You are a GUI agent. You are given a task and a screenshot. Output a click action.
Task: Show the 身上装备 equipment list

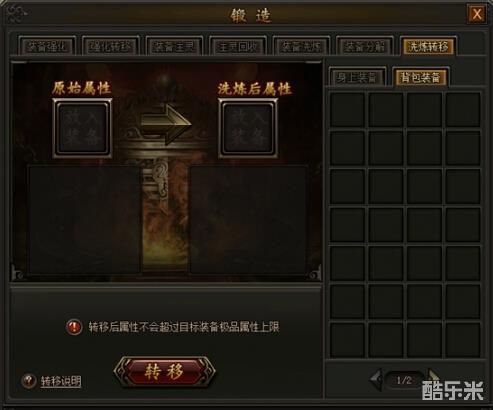pyautogui.click(x=357, y=77)
